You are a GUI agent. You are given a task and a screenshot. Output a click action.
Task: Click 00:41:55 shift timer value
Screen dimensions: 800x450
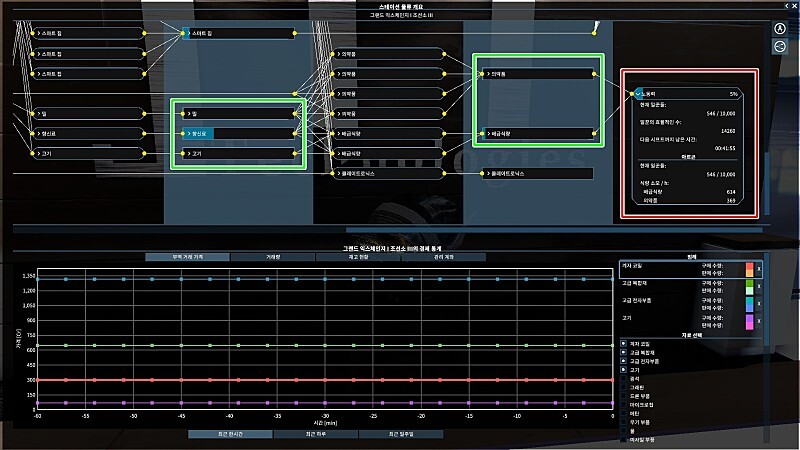point(724,148)
